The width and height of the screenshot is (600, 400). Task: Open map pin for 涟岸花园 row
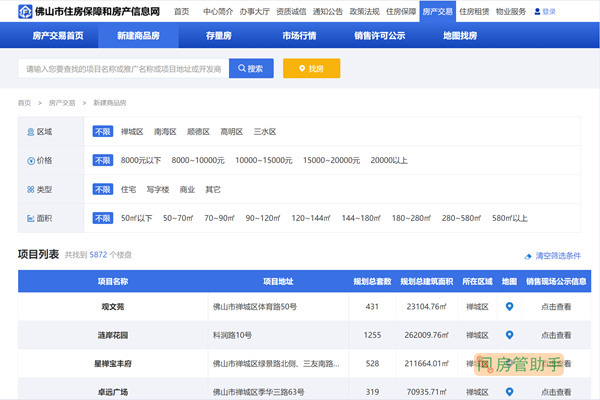pyautogui.click(x=509, y=335)
